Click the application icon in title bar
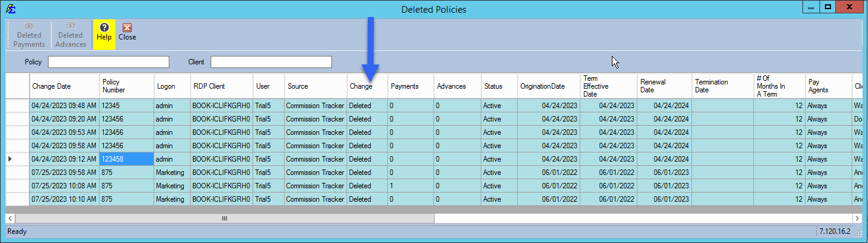The image size is (868, 243). [10, 9]
